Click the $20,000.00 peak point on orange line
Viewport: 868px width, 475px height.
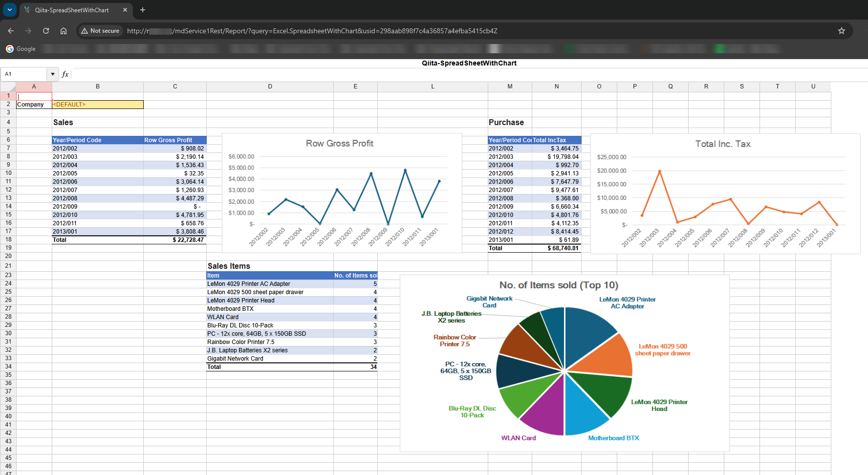tap(660, 171)
